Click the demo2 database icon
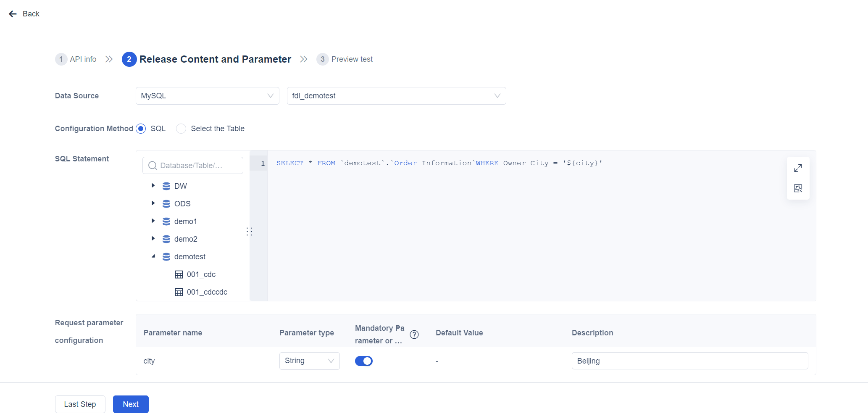868x419 pixels. 166,239
